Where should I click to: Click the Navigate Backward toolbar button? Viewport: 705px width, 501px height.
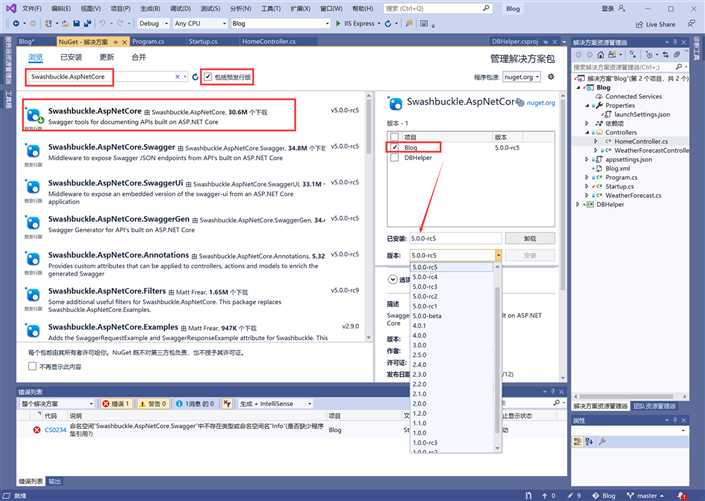[x=16, y=23]
